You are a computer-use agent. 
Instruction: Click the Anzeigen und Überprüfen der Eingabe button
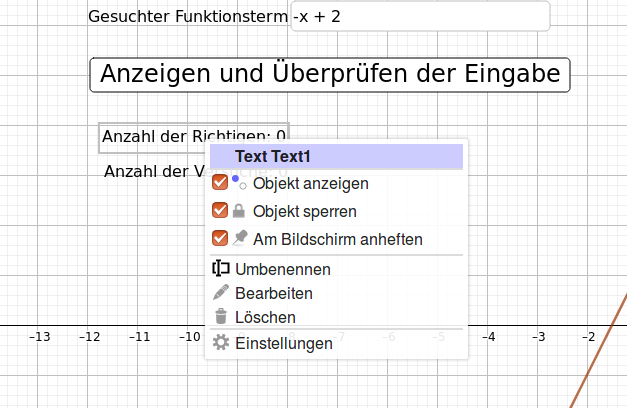pos(330,75)
